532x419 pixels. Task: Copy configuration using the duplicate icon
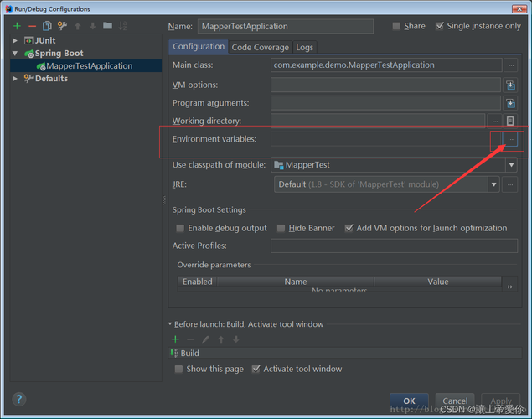click(x=47, y=26)
